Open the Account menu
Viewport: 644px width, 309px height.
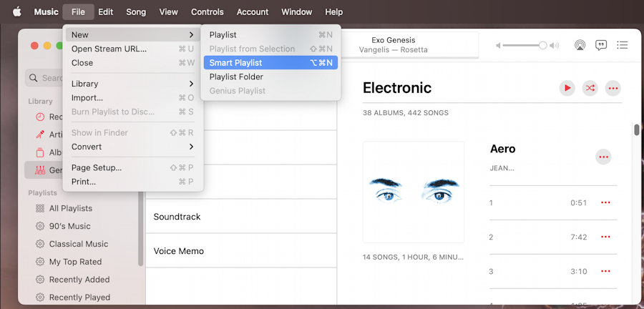pos(253,12)
